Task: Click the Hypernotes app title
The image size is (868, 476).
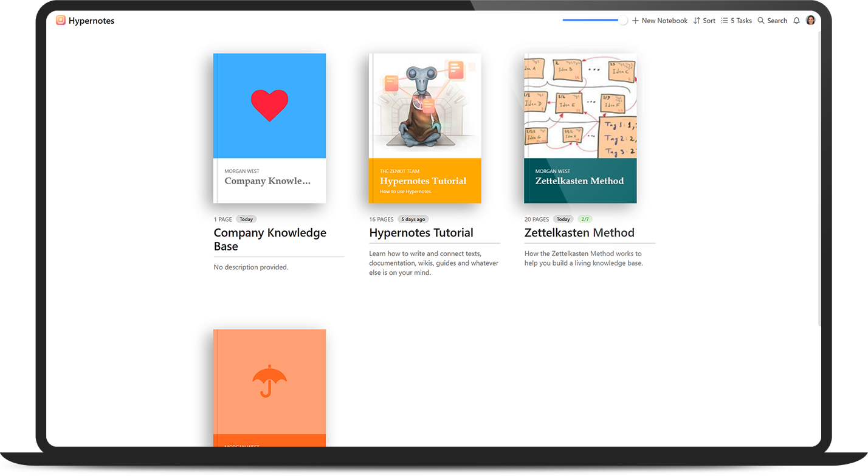Action: (x=91, y=21)
